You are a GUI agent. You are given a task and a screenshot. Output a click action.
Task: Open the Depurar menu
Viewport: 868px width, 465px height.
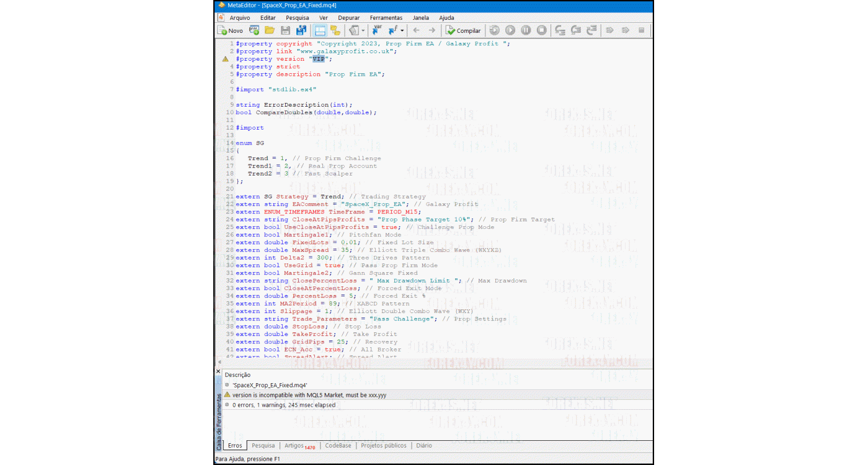tap(348, 18)
